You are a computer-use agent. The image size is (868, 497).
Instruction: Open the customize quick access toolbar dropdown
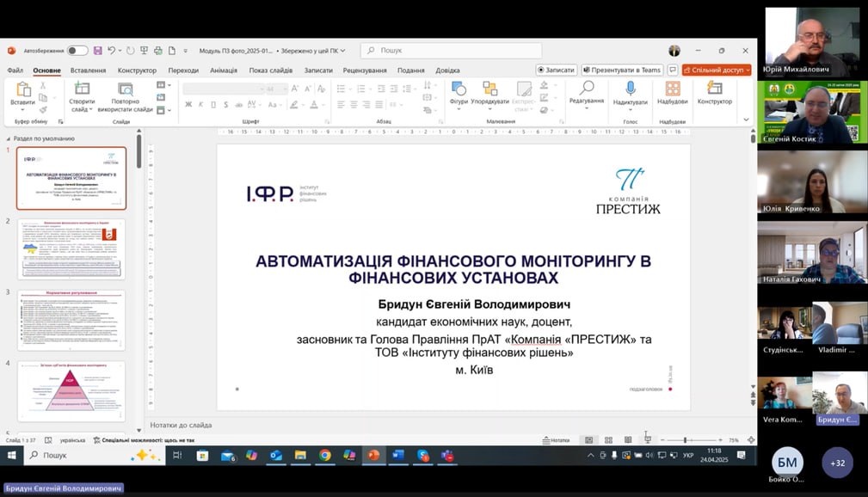coord(186,51)
